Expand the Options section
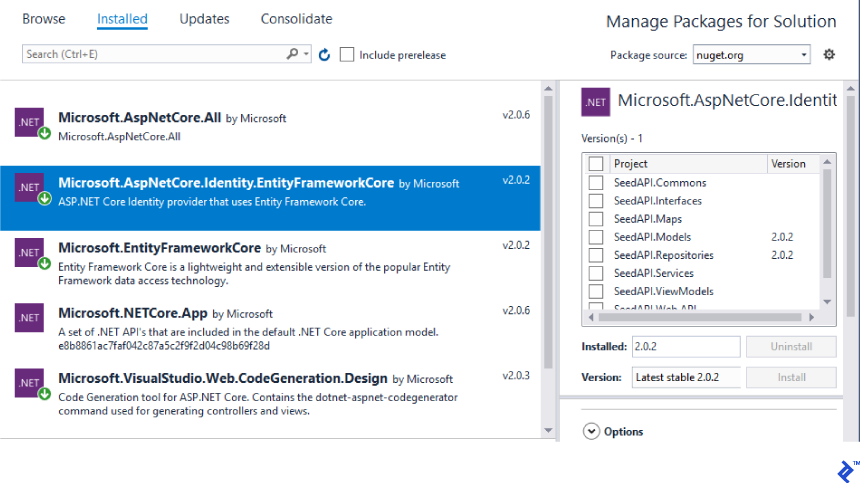 pos(591,432)
